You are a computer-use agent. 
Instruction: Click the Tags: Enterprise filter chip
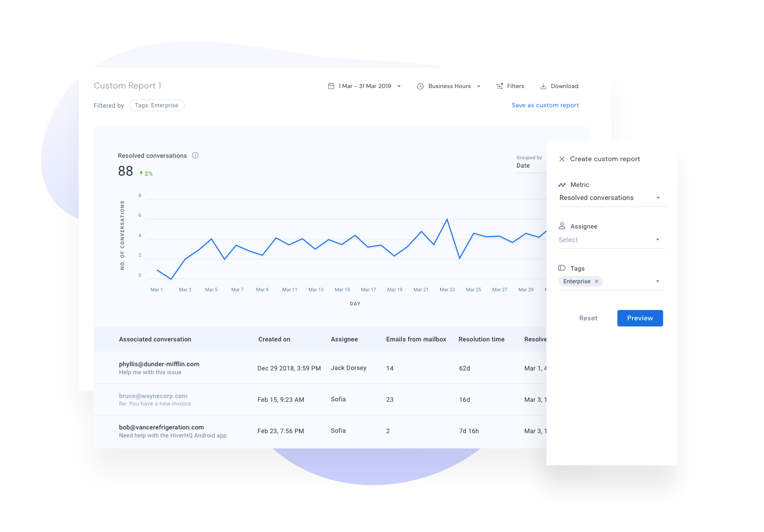pos(157,105)
